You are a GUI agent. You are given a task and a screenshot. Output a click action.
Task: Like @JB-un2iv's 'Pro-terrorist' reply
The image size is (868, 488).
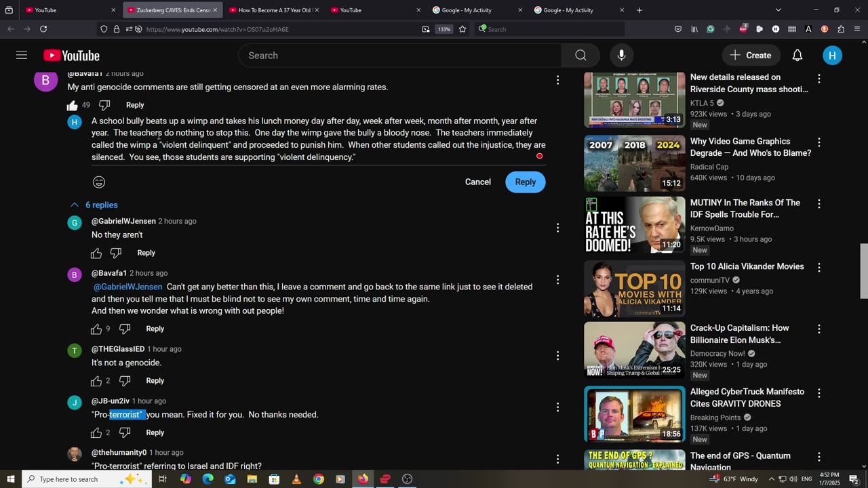[x=96, y=432]
